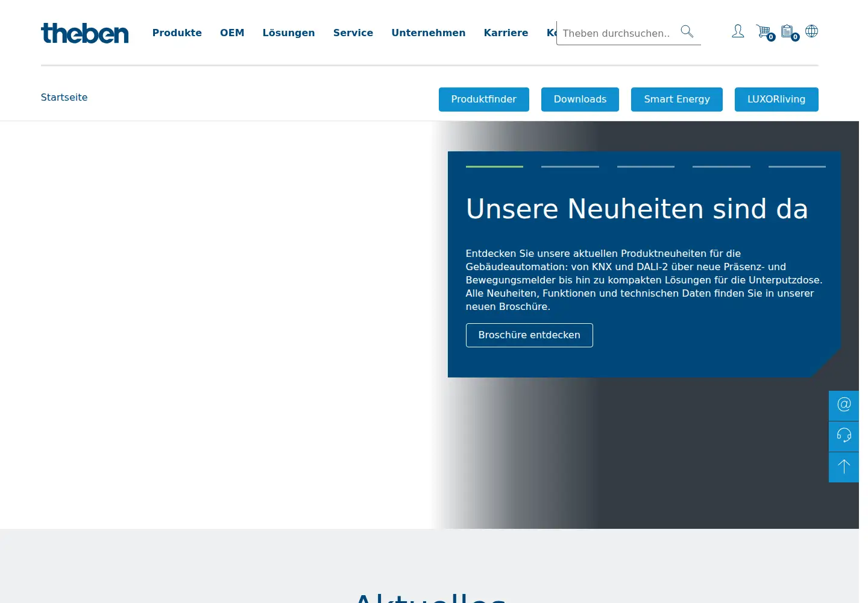Open the shopping cart icon

pos(764,32)
